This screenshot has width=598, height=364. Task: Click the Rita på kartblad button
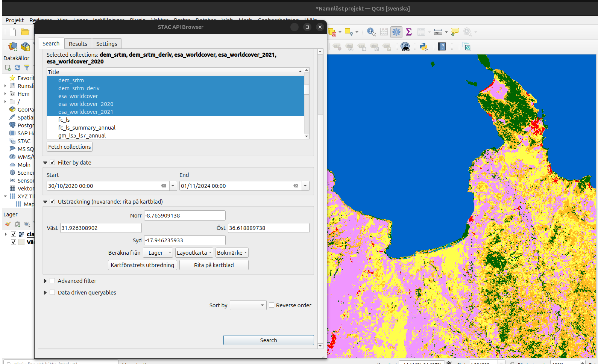(x=214, y=265)
